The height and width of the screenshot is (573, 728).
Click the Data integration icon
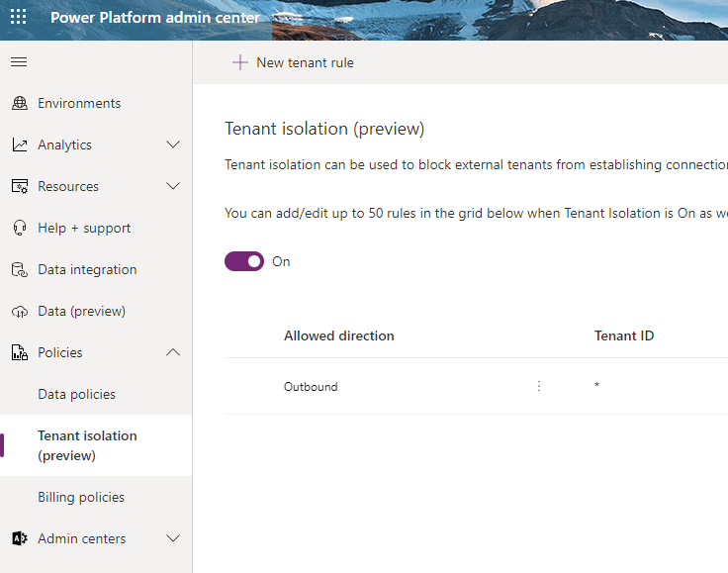(20, 270)
